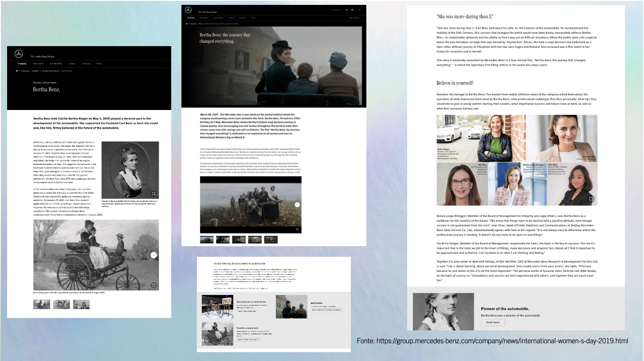
Task: Click home icon in Bertha Benz page breadcrumb
Action: pos(17,71)
